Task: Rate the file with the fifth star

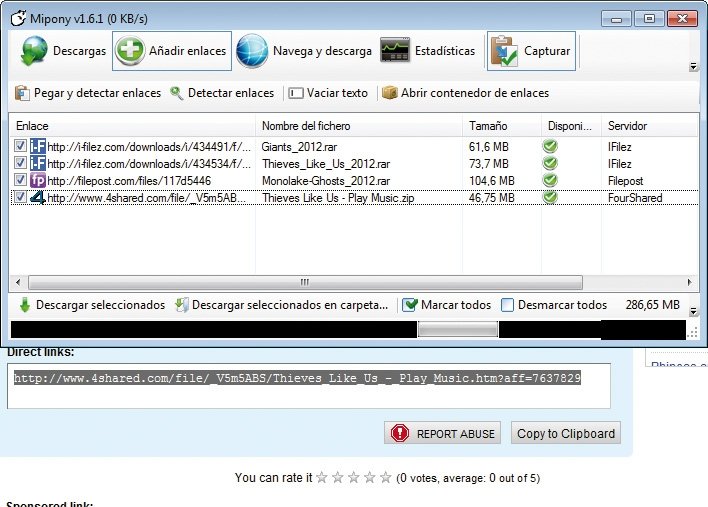Action: click(385, 477)
